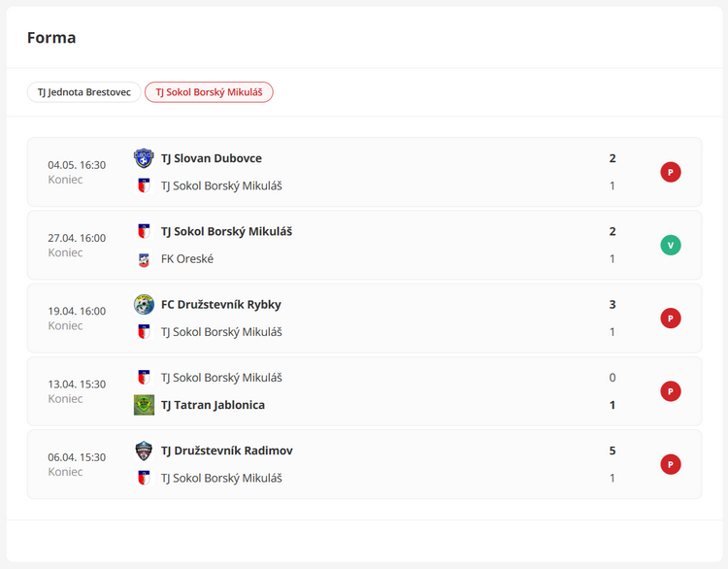Switch to TJ Jednota Brestovec tab
This screenshot has height=569, width=728.
[84, 92]
